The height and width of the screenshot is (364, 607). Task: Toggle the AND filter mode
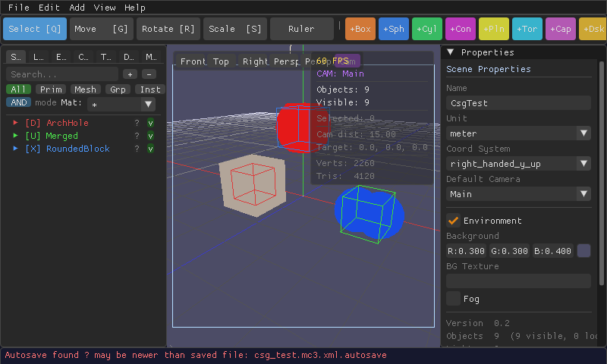(18, 102)
